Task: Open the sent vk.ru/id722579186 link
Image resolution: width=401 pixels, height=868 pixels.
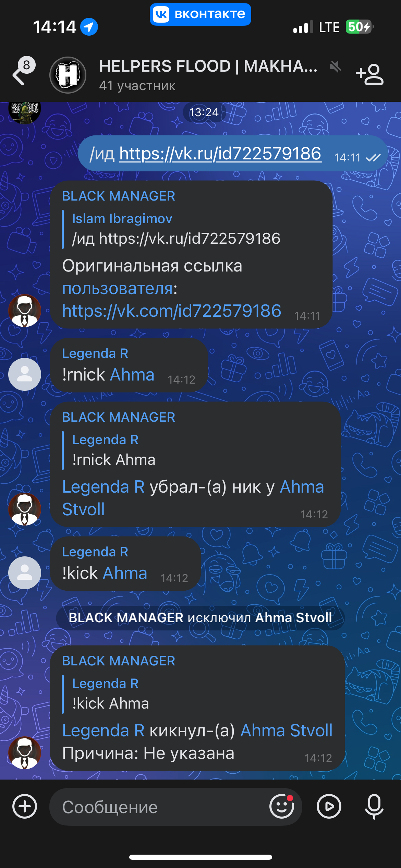Action: [x=220, y=153]
